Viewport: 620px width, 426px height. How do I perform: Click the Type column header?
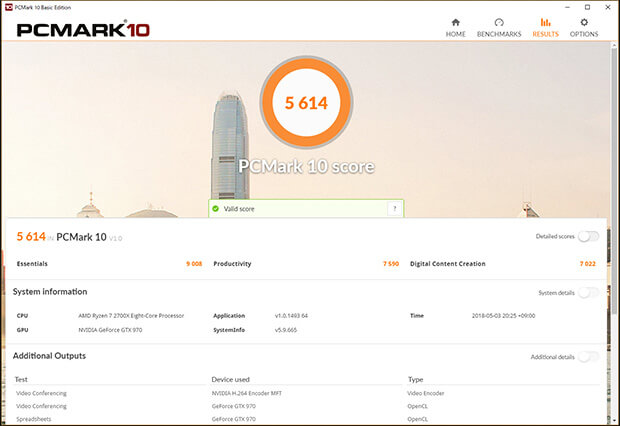coord(416,379)
